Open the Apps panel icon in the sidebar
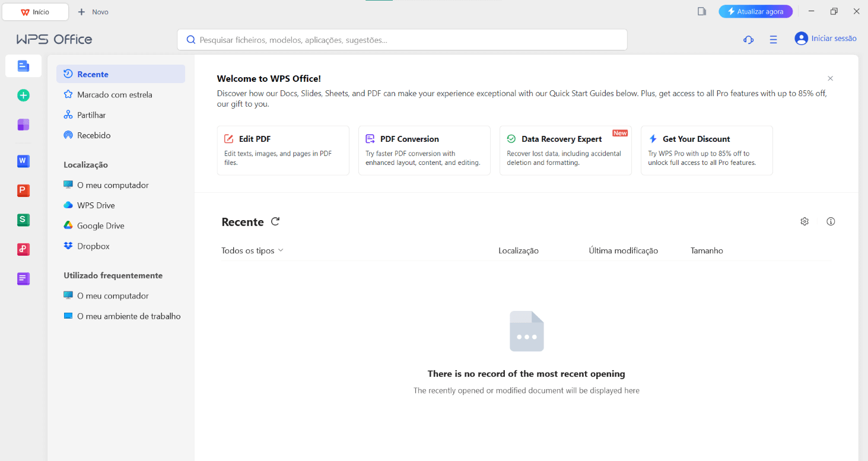The width and height of the screenshot is (868, 461). pyautogui.click(x=23, y=125)
